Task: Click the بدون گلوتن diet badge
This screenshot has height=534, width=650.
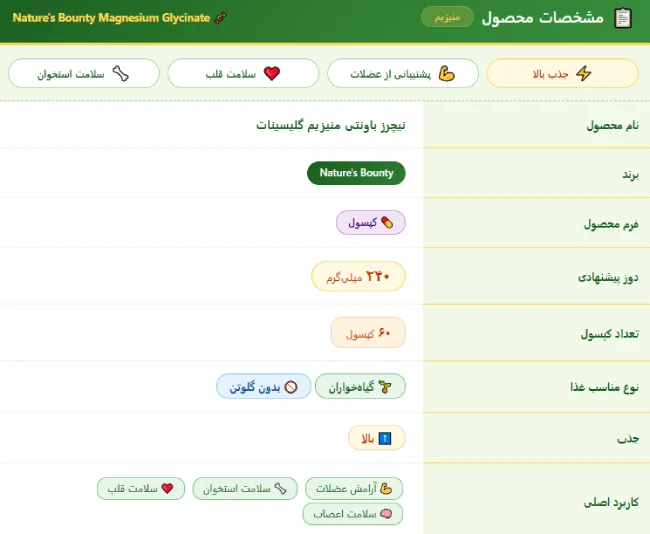Action: pos(264,387)
